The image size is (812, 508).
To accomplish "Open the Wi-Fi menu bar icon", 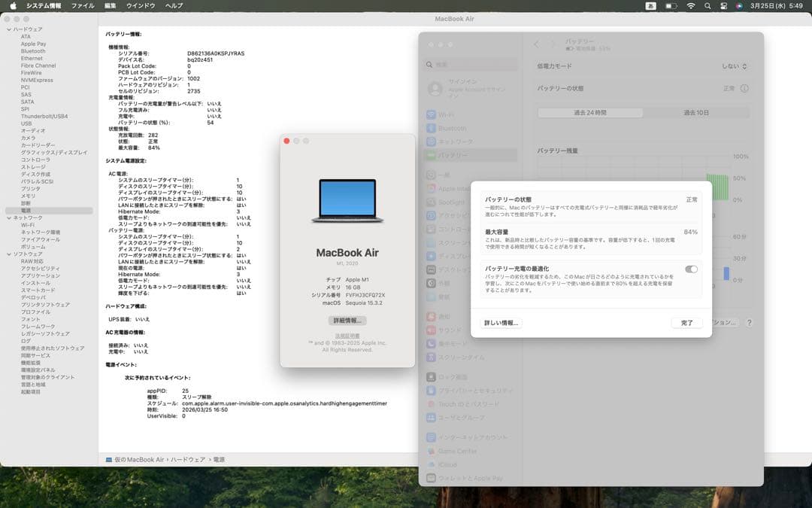I will point(691,6).
